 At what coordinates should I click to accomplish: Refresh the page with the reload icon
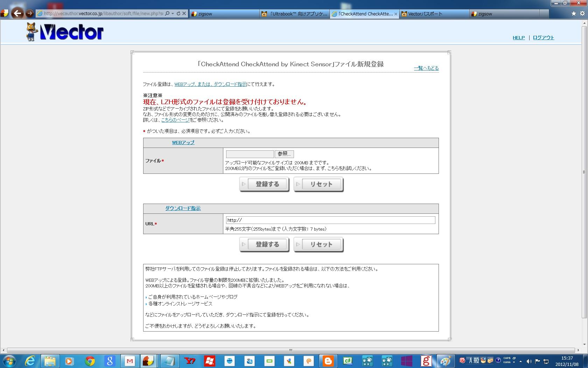(x=178, y=14)
